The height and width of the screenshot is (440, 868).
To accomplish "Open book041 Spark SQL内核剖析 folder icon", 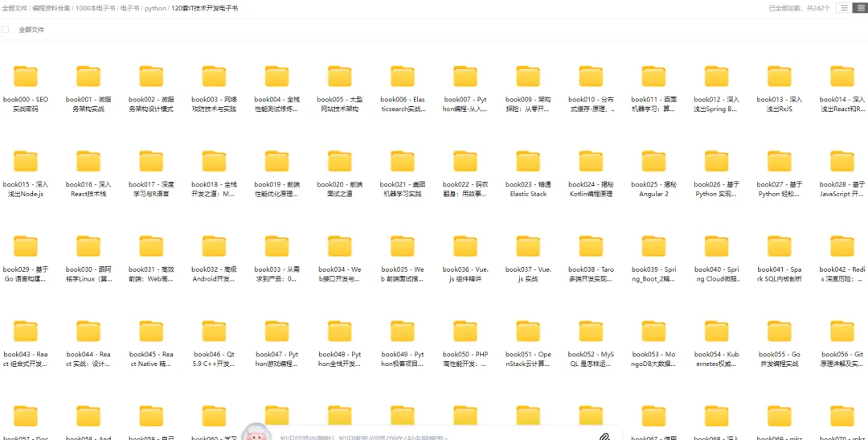I will pos(780,246).
